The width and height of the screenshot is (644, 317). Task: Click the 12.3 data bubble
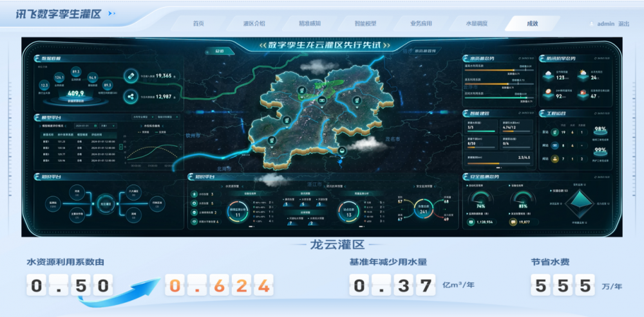[44, 86]
